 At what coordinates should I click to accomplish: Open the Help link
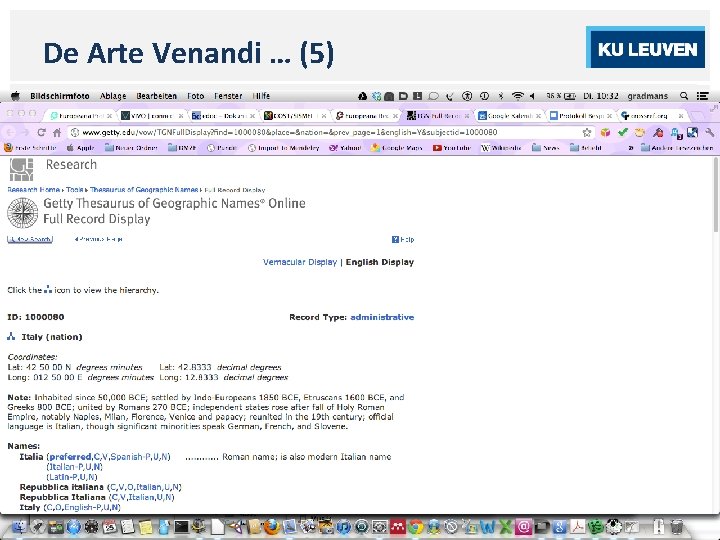(403, 239)
